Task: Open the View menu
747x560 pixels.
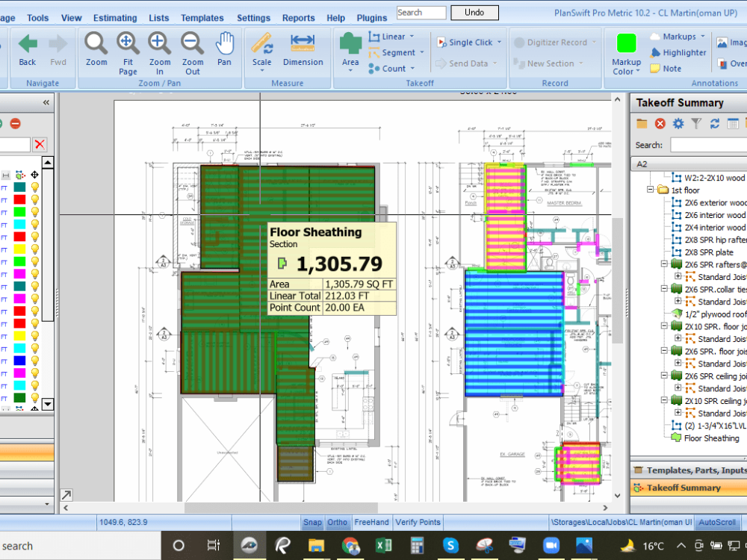Action: 72,18
